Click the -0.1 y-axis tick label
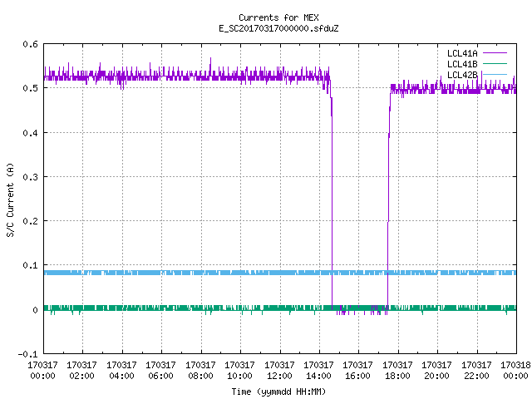 pyautogui.click(x=27, y=354)
